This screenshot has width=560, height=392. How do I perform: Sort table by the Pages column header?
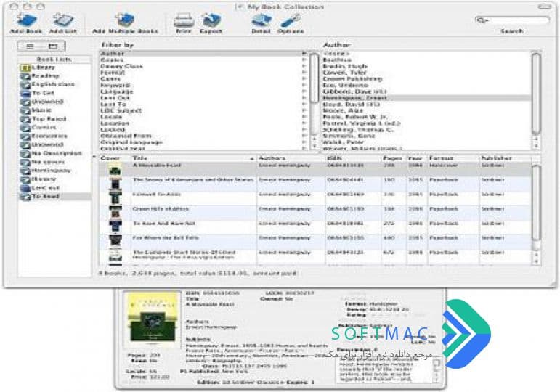[x=394, y=158]
